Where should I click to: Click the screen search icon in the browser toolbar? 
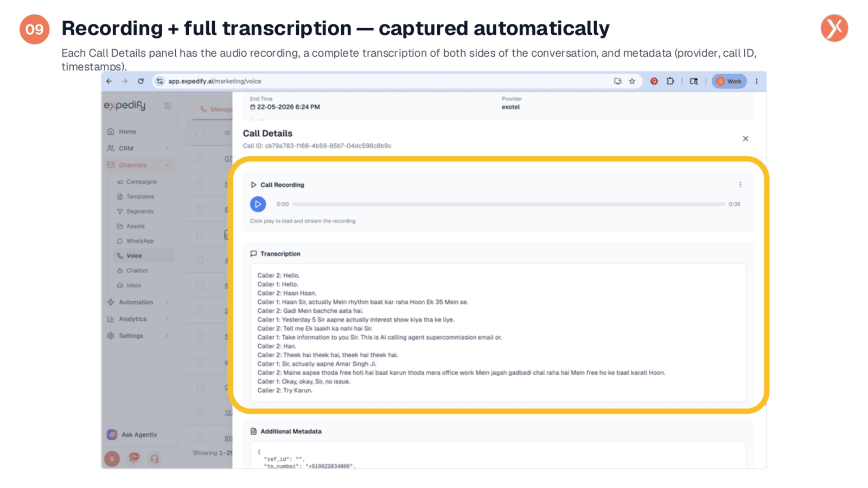[694, 81]
